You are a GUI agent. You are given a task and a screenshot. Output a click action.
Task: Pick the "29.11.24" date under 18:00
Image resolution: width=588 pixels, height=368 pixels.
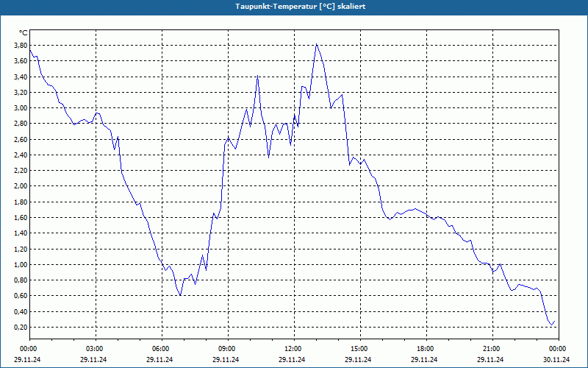click(x=424, y=359)
